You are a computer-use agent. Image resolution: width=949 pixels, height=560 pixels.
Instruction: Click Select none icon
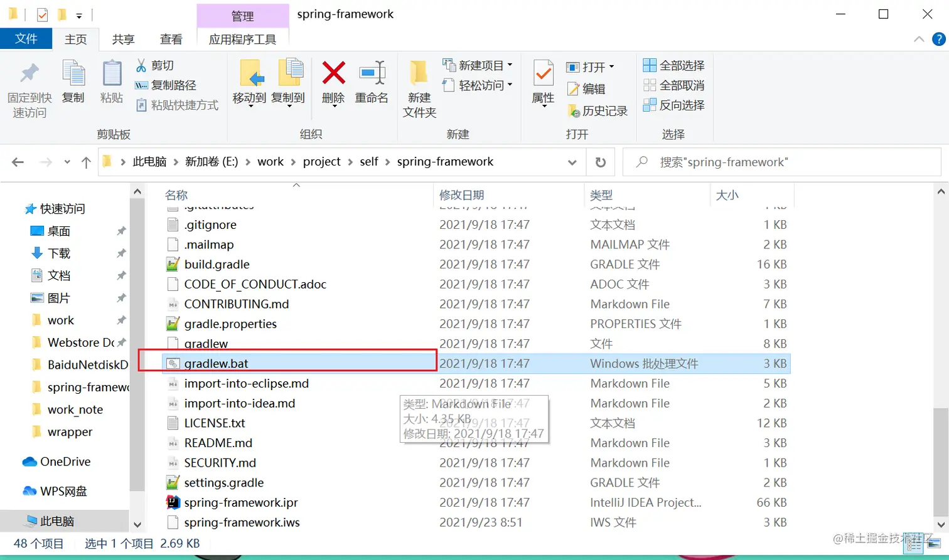[650, 85]
